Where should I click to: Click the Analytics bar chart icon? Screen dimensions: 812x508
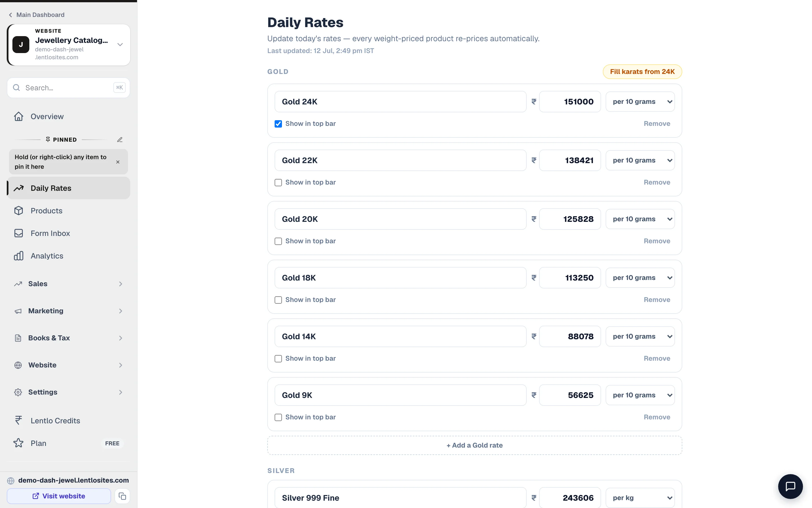point(18,256)
